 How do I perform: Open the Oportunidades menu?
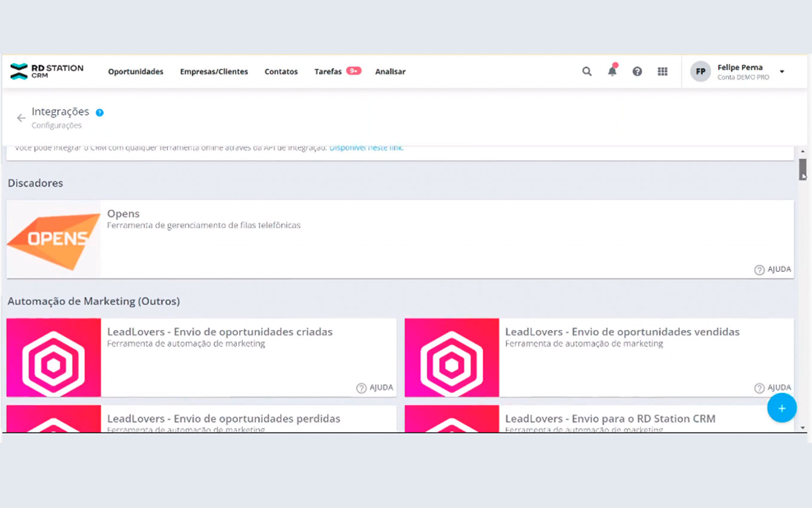pos(136,72)
